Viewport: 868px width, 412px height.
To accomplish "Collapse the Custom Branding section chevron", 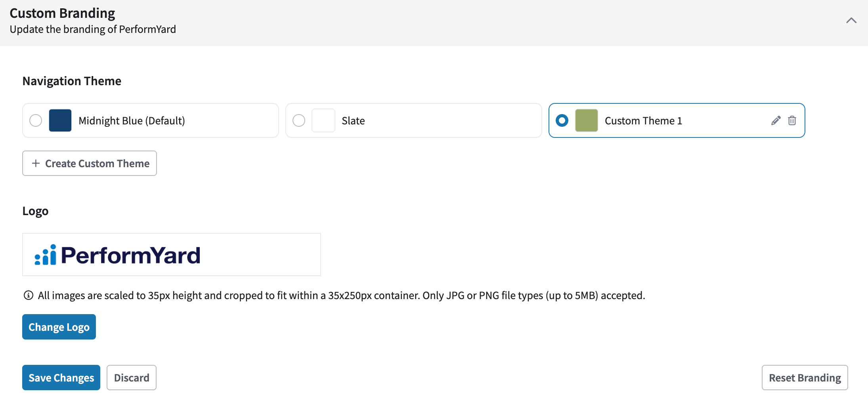I will click(851, 21).
